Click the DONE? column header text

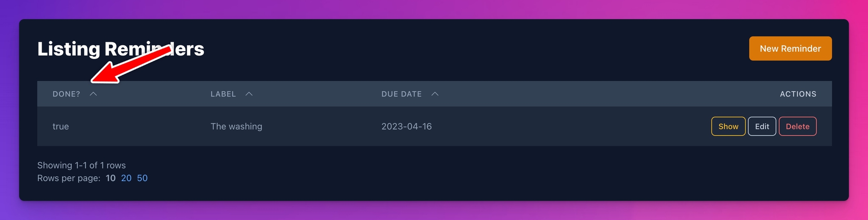click(66, 94)
